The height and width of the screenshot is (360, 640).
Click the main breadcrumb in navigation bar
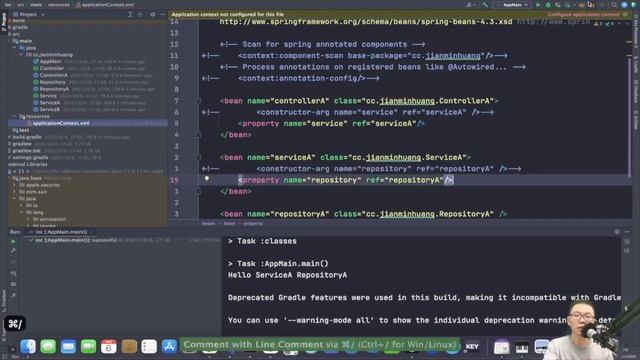[x=36, y=4]
